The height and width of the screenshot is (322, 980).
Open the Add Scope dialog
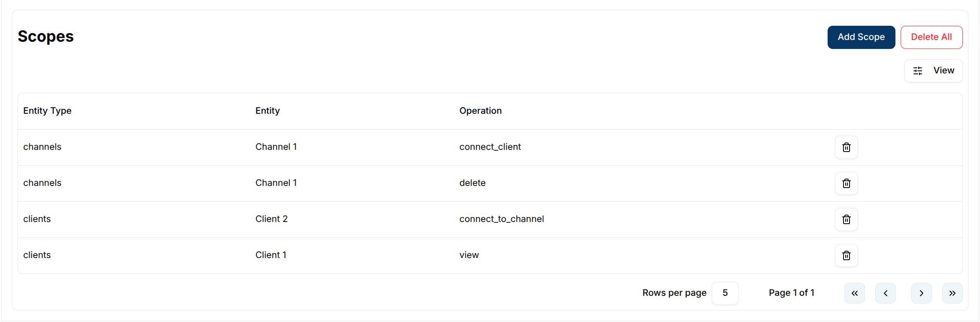[x=861, y=37]
